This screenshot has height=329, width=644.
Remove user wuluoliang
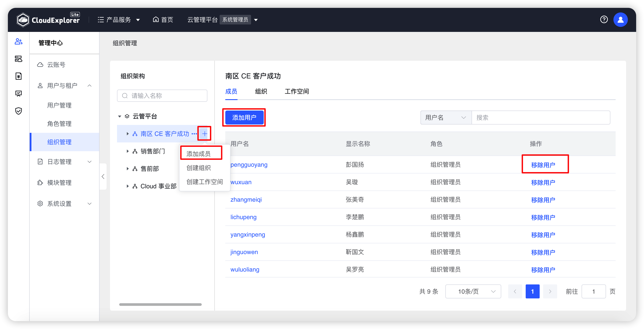point(543,270)
